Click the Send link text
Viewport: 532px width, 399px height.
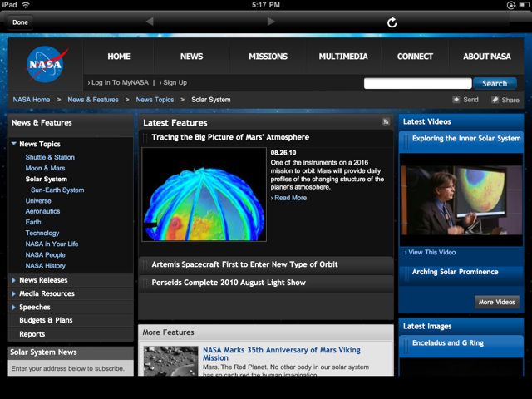pos(471,100)
